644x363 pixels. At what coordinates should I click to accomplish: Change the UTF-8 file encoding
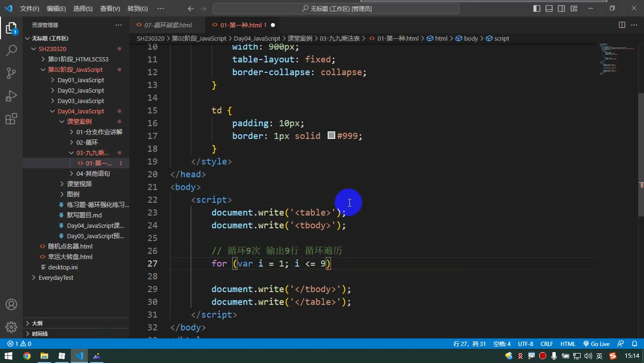pos(525,344)
